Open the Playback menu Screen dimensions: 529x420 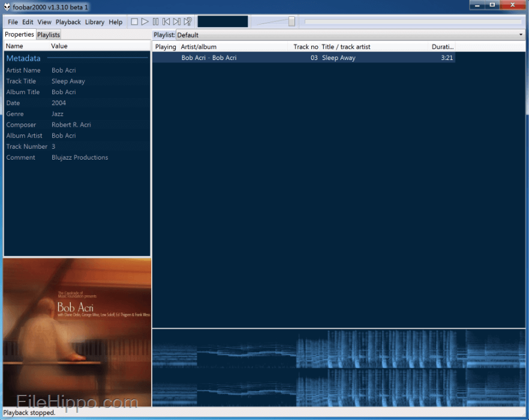68,22
